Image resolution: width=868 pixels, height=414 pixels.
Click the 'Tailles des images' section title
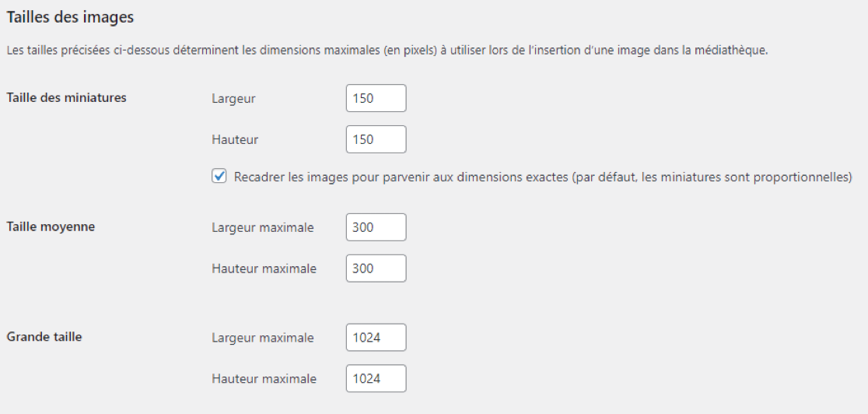click(70, 16)
